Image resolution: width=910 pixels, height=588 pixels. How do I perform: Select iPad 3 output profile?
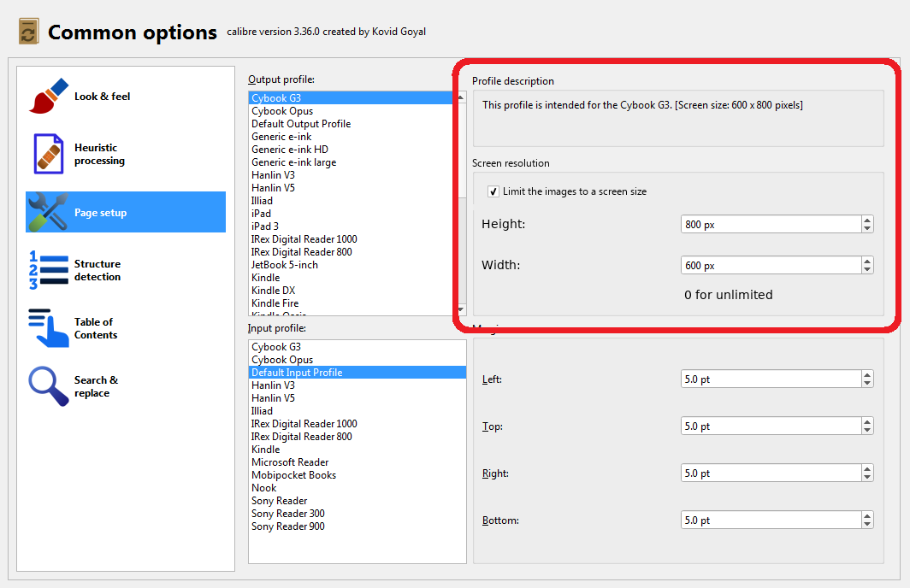265,226
